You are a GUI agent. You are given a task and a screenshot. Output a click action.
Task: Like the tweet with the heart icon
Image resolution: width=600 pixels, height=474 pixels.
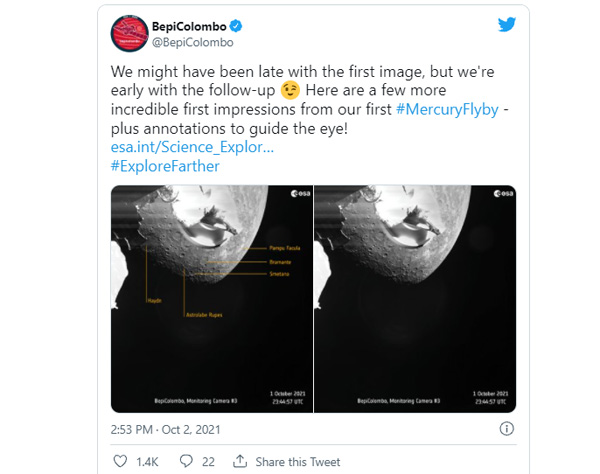120,462
